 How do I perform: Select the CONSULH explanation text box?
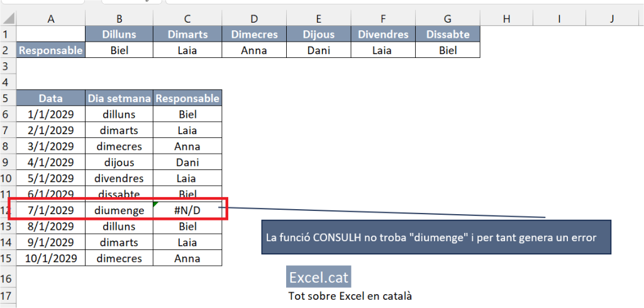(436, 237)
